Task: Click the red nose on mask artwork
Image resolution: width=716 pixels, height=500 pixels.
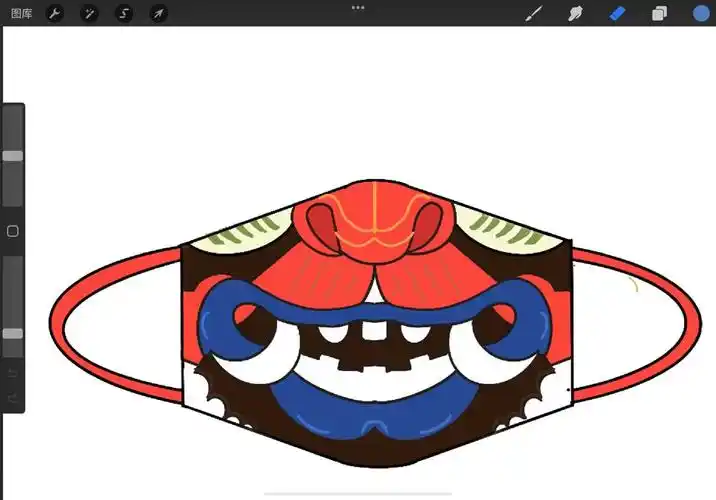Action: pos(370,225)
